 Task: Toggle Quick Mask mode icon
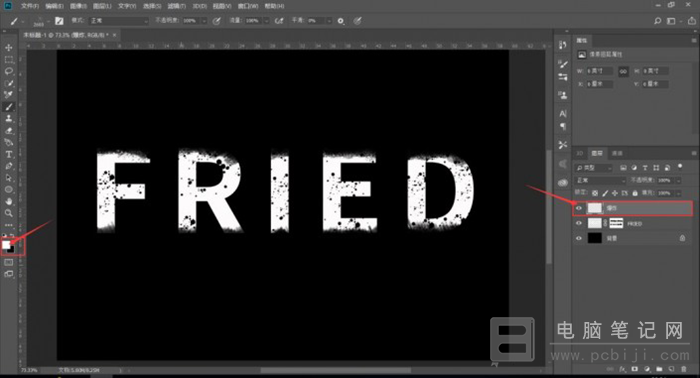pyautogui.click(x=8, y=262)
